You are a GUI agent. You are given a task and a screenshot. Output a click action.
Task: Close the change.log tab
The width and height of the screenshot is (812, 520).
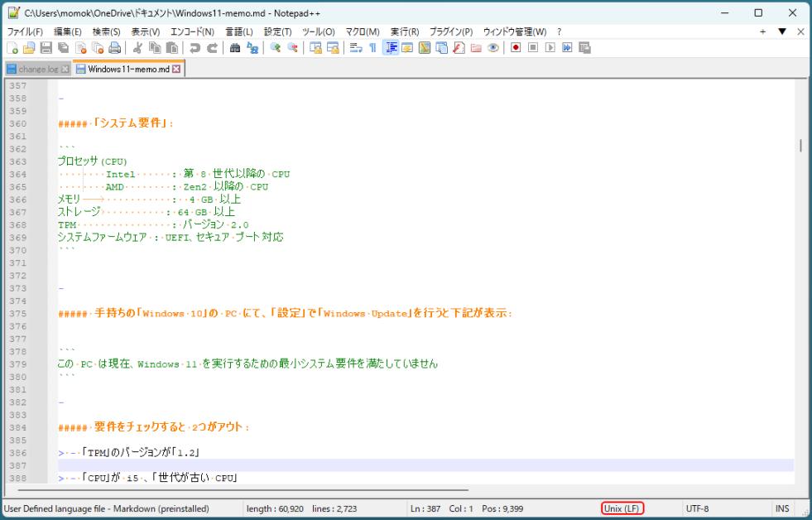[65, 69]
